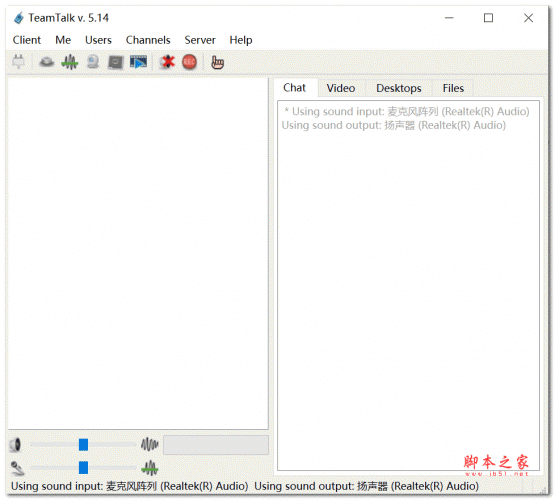Click green-lined waveform icon right of mic slider
The width and height of the screenshot is (555, 500).
click(150, 468)
